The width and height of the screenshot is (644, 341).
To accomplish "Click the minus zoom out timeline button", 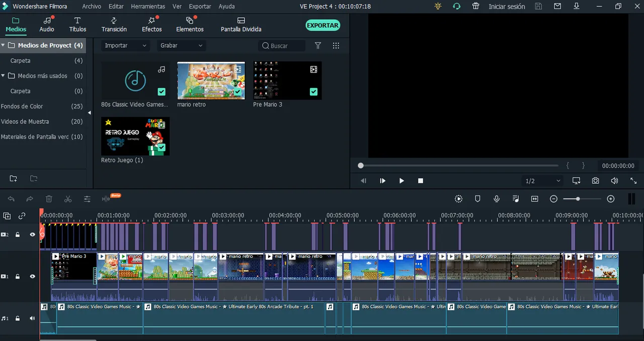I will [x=553, y=199].
